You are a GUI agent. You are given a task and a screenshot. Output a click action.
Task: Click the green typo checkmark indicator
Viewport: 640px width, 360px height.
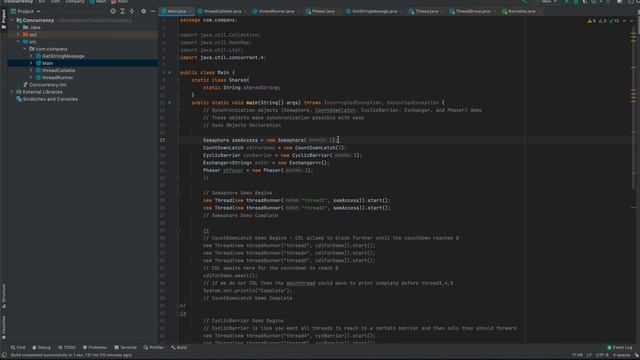pyautogui.click(x=614, y=21)
